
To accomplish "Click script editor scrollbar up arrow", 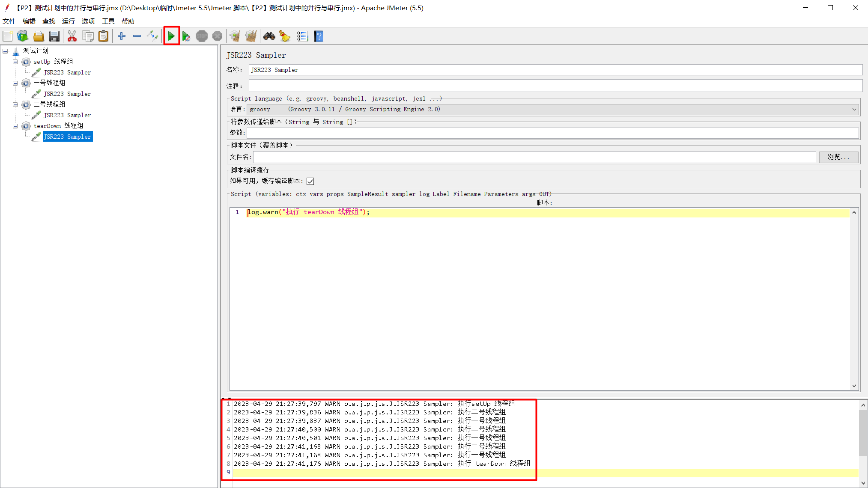I will coord(854,213).
